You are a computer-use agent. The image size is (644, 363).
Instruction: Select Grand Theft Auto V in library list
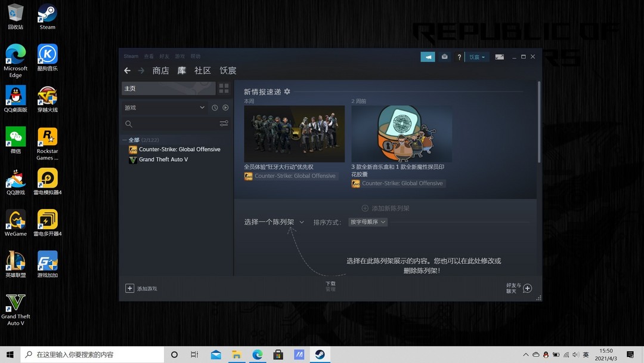pos(163,159)
